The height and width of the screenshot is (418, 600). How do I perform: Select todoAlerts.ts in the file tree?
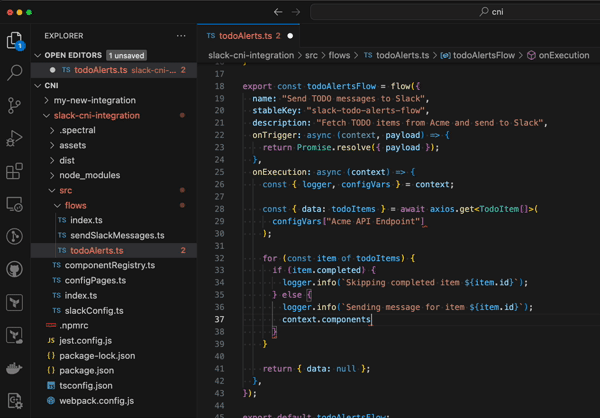(x=114, y=251)
